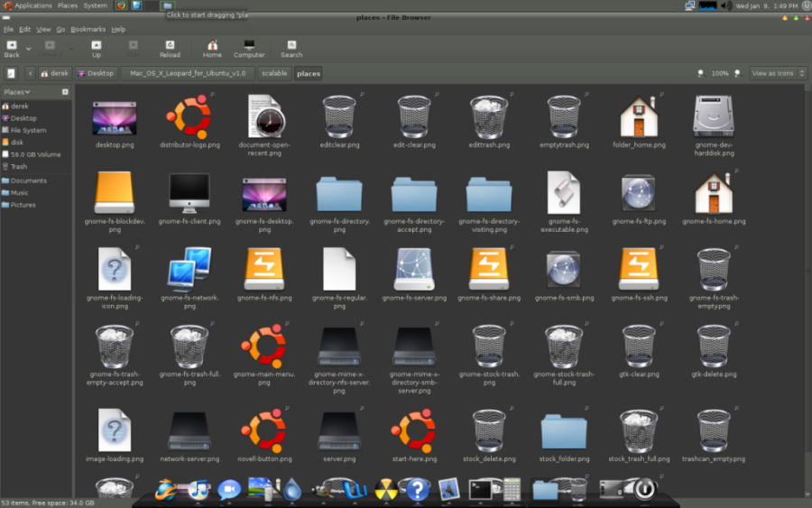Select stock_trash_full.png icon
Screen dimensions: 812x508
tap(639, 430)
